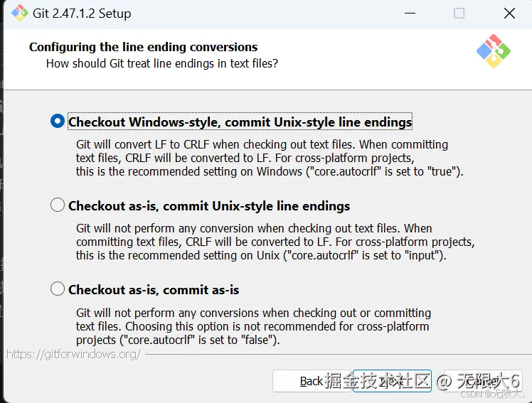The image size is (532, 403).
Task: Choose Checkout as-is, commit Unix-style line endings
Action: [x=58, y=205]
